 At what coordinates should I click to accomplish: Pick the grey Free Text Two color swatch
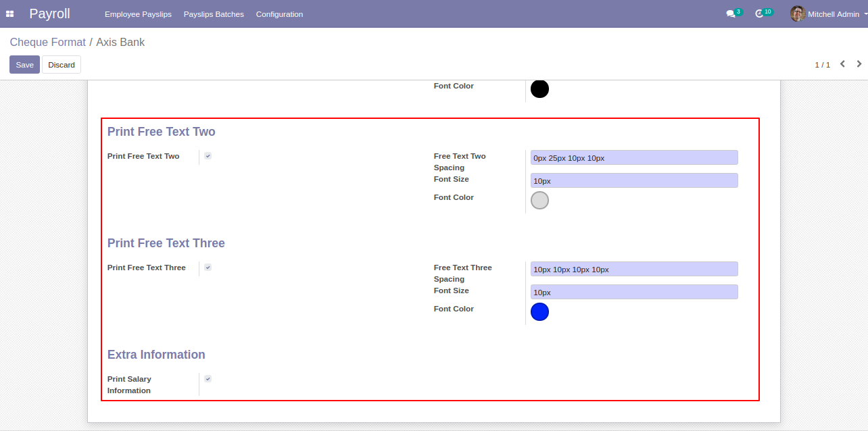click(x=539, y=200)
